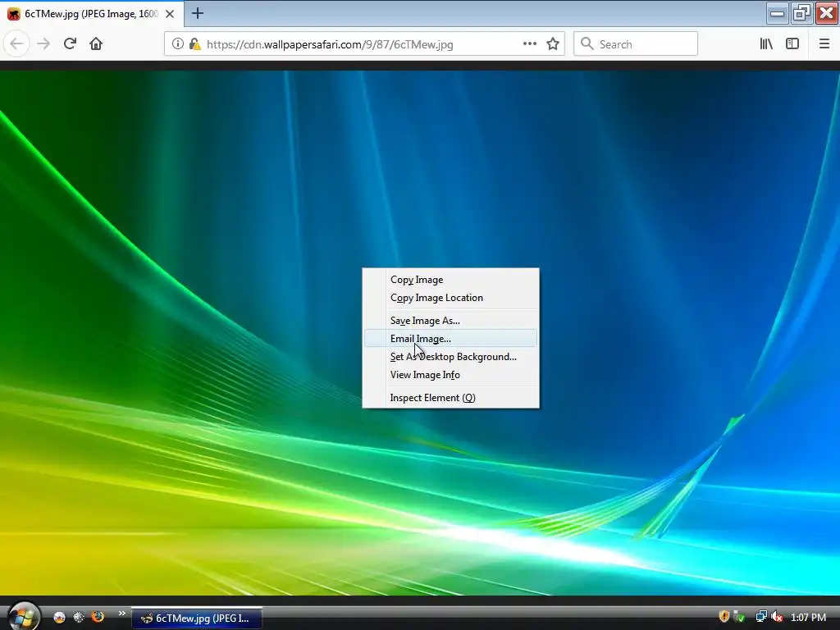Go forward to the next page
Viewport: 840px width, 630px height.
coord(44,44)
